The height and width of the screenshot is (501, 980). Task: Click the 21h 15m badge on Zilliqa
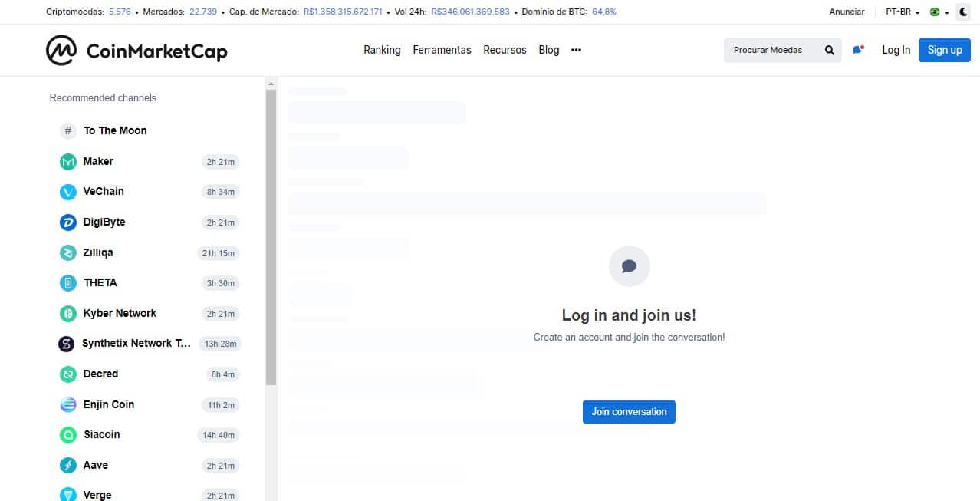click(219, 253)
